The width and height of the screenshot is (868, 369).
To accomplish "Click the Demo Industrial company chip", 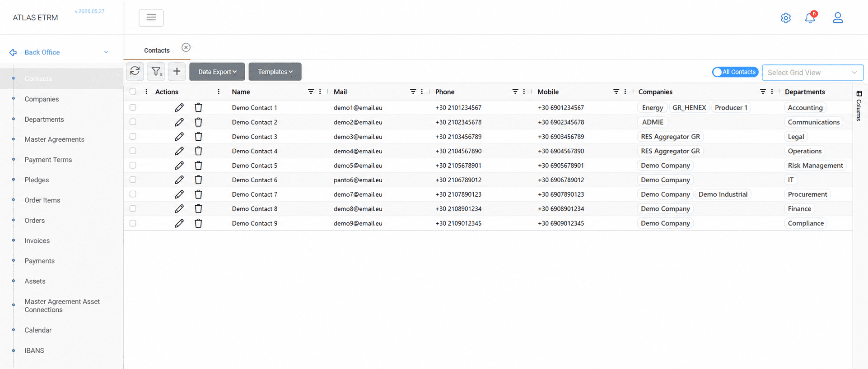I will [x=723, y=194].
